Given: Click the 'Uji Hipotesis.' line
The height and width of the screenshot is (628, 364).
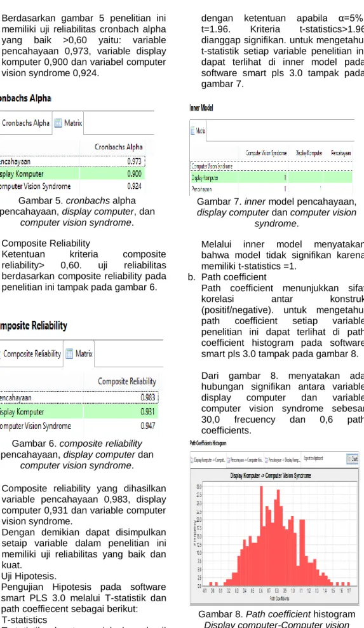Looking at the screenshot, I should (x=27, y=576).
